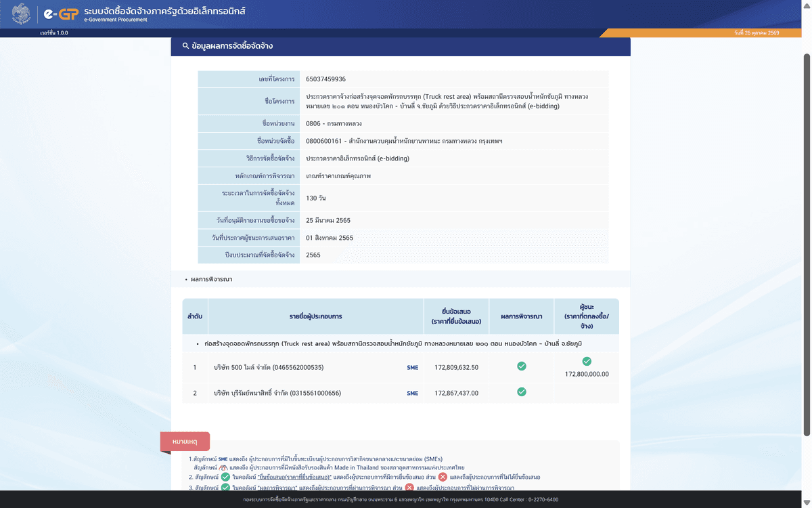The image size is (812, 508).
Task: Click the Garuda emblem in the header
Action: [x=21, y=13]
